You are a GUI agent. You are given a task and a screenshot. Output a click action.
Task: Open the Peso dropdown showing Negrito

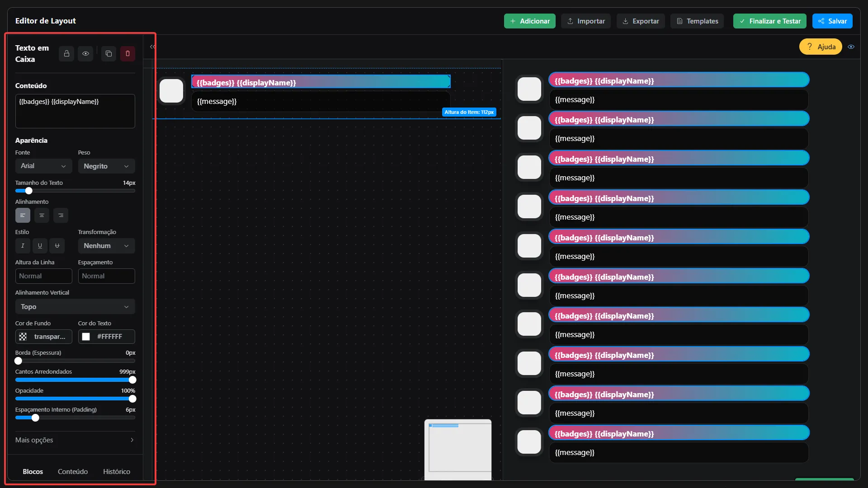(106, 166)
